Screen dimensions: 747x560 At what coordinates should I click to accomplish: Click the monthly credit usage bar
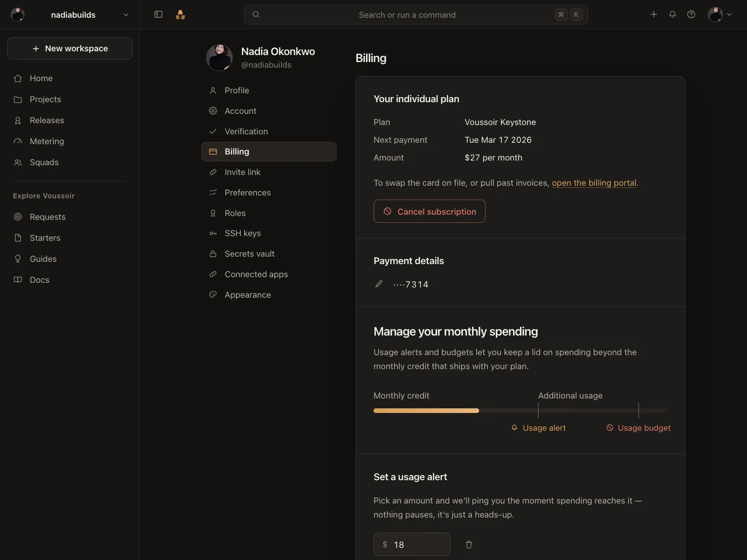click(x=521, y=411)
